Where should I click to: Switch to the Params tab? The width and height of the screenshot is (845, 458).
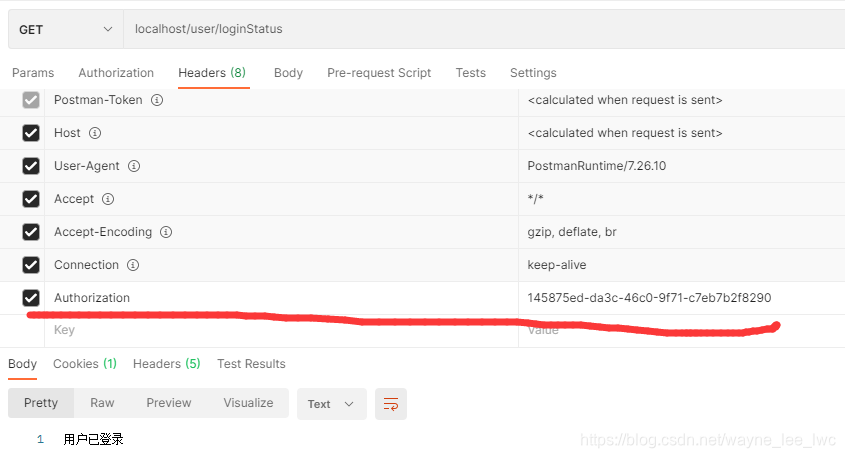[33, 73]
